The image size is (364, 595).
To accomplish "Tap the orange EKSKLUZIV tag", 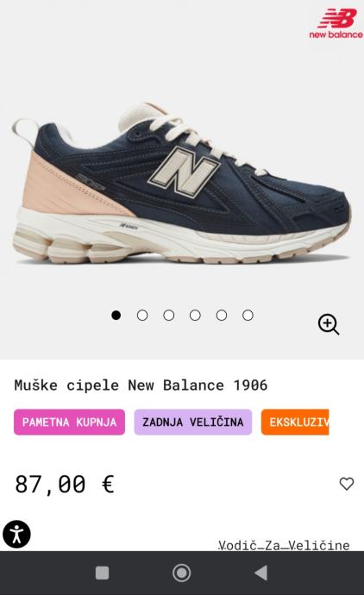I will pyautogui.click(x=295, y=422).
